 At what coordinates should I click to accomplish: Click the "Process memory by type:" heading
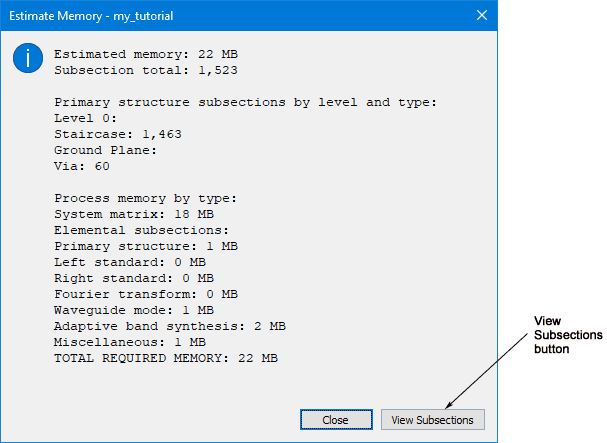(145, 198)
